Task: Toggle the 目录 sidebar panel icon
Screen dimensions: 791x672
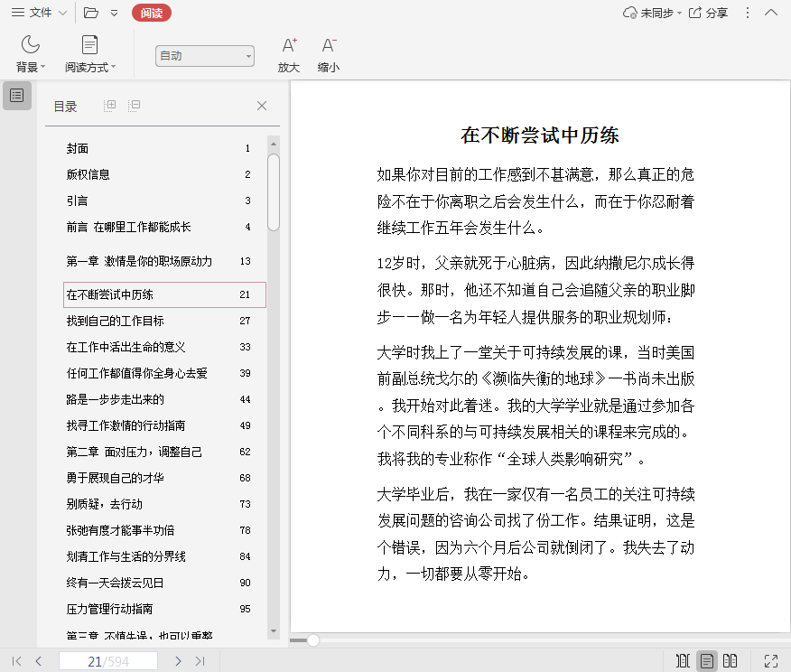Action: pyautogui.click(x=17, y=96)
